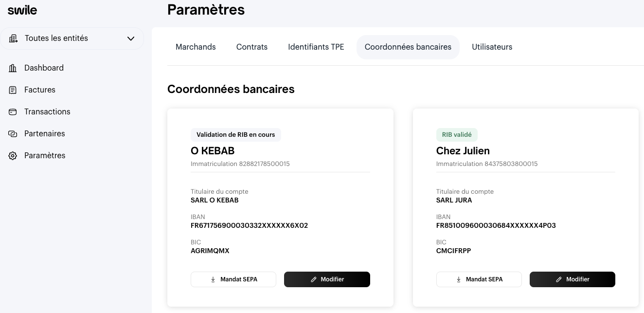Click the Validation de RIB en cours badge
This screenshot has width=644, height=313.
[236, 135]
